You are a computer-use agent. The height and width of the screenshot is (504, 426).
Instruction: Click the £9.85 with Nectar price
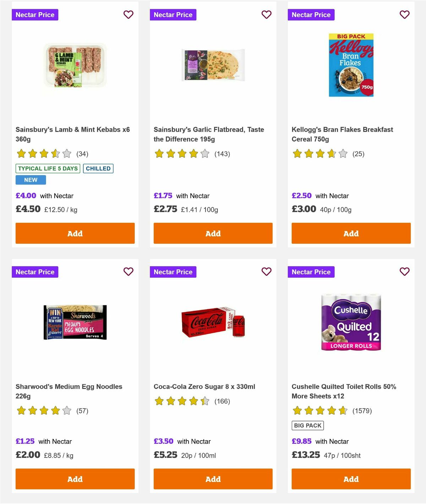click(301, 441)
